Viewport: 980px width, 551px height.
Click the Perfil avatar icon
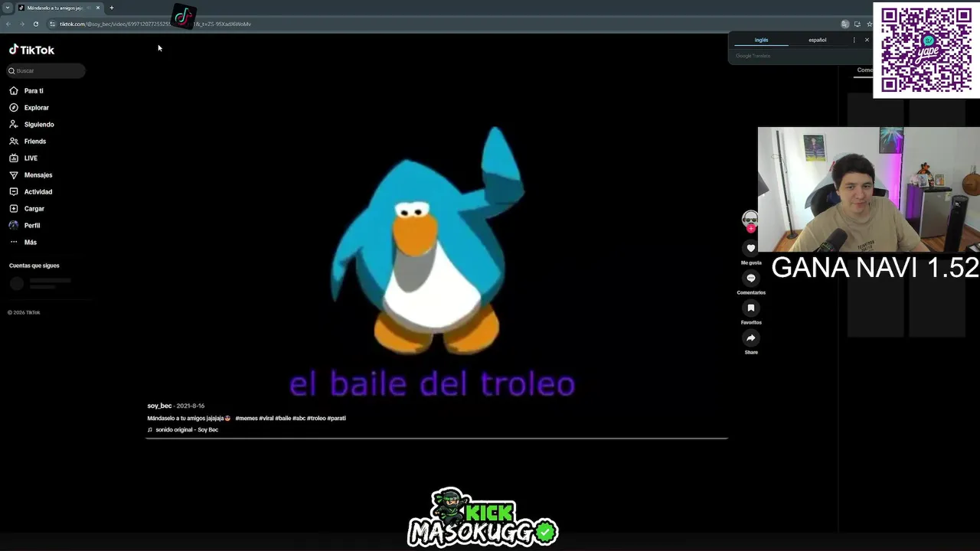14,226
